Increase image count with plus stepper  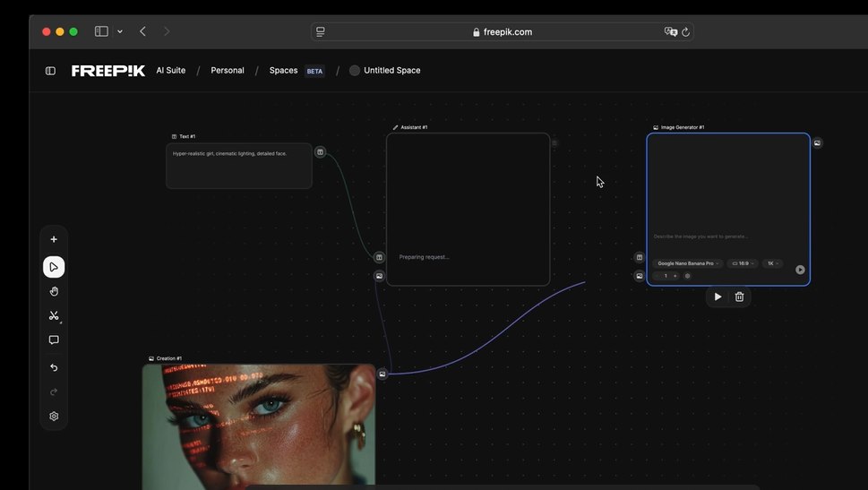[x=675, y=276]
